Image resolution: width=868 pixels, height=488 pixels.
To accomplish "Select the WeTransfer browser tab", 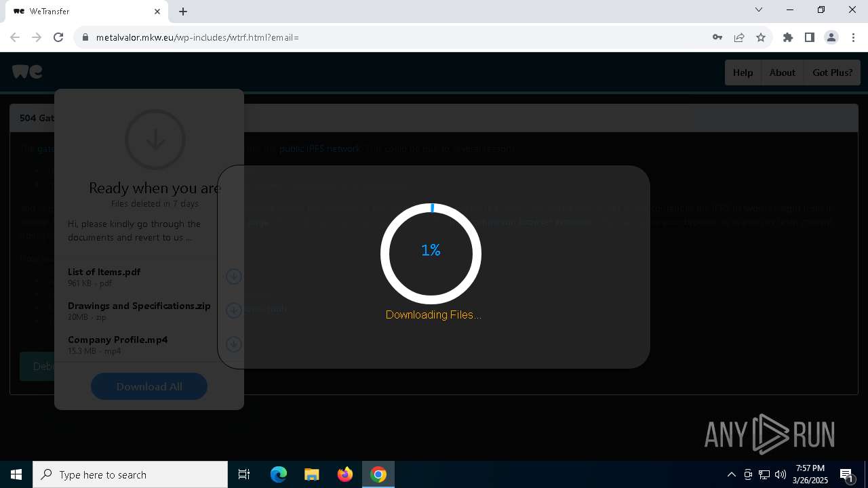I will 86,12.
